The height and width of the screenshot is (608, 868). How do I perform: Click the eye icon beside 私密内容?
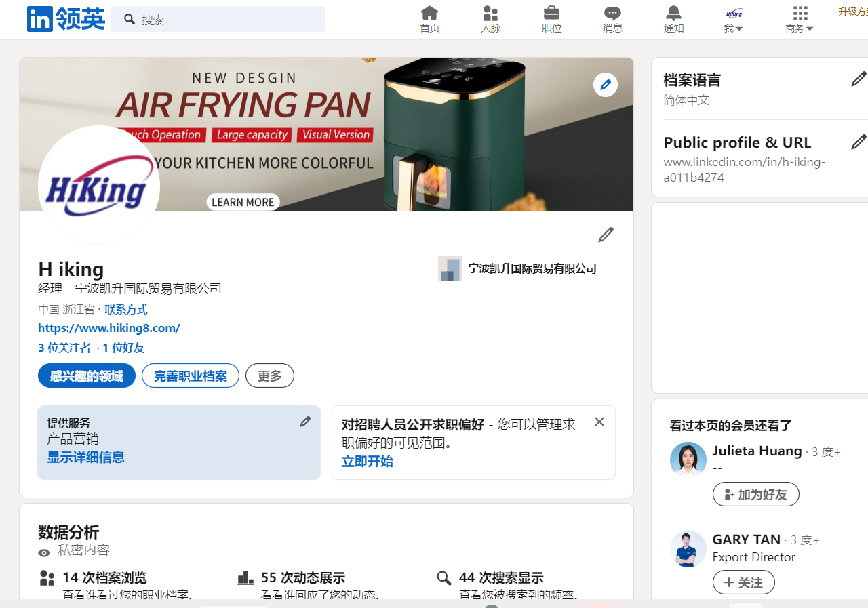tap(44, 552)
